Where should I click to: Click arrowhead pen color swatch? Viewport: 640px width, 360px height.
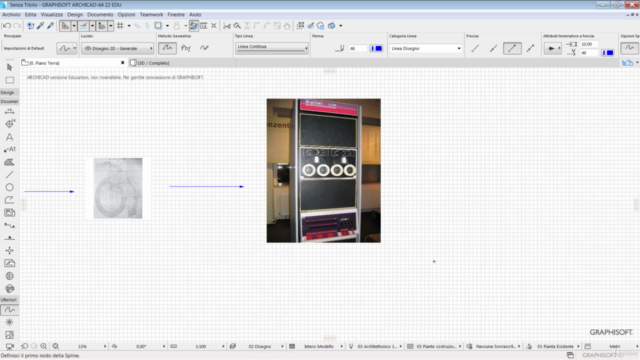608,53
